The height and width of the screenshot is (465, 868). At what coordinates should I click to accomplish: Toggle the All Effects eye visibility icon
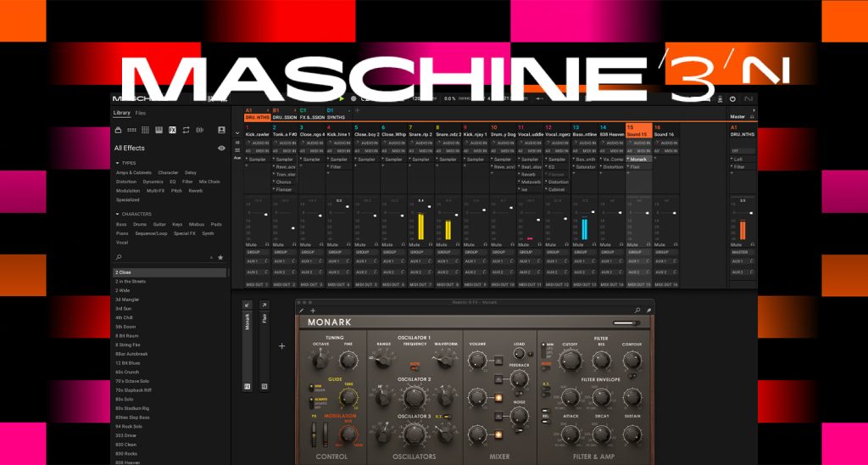pyautogui.click(x=221, y=148)
